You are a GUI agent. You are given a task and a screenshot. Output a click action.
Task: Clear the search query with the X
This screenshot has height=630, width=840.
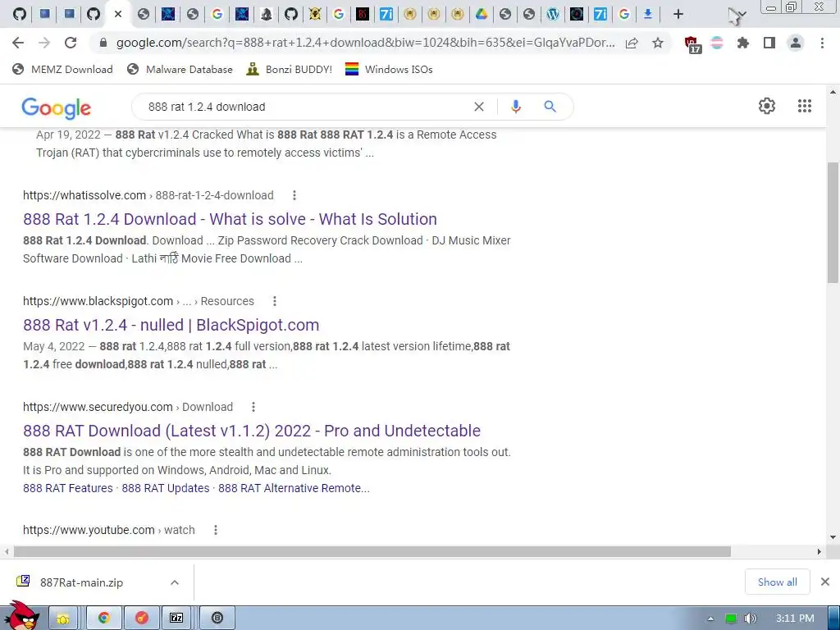pyautogui.click(x=479, y=107)
